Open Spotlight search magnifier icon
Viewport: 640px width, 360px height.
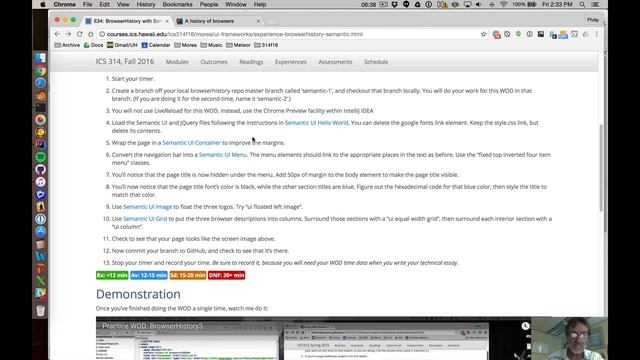click(582, 4)
